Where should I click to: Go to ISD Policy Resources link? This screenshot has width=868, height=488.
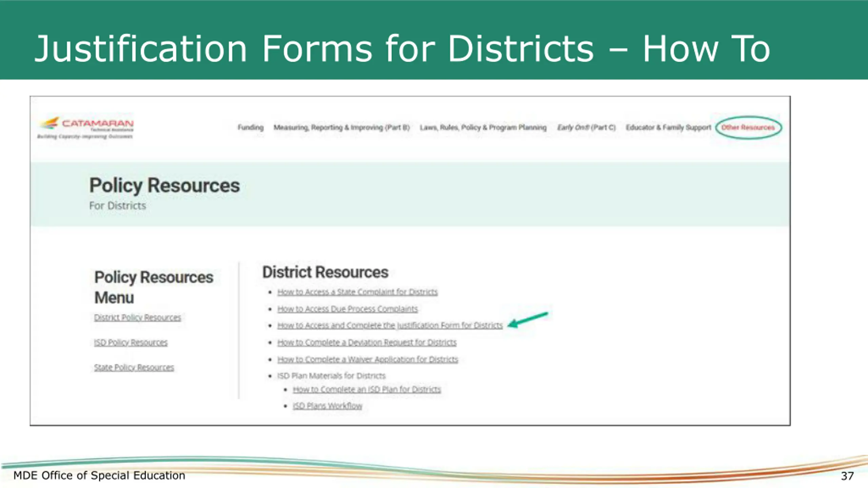coord(131,342)
